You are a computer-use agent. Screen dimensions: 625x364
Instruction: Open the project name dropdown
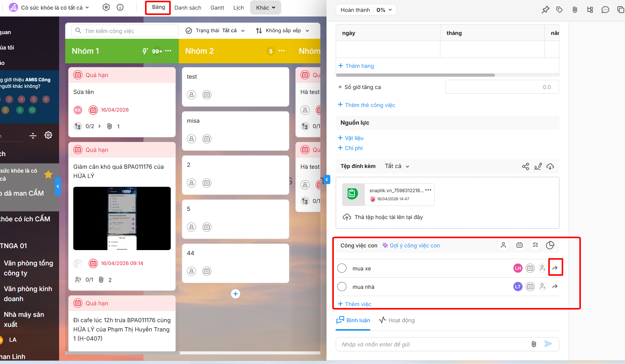click(x=55, y=8)
